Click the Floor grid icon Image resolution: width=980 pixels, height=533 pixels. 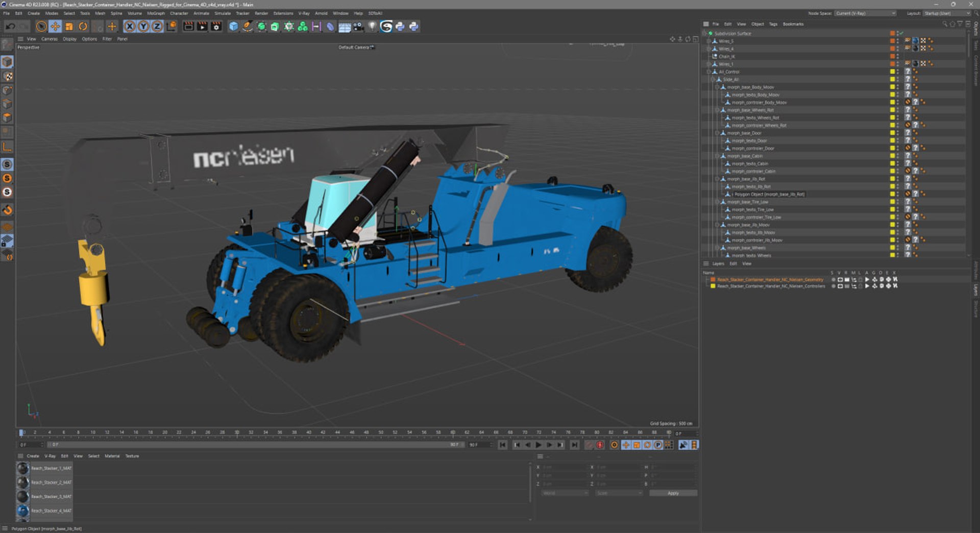point(345,27)
